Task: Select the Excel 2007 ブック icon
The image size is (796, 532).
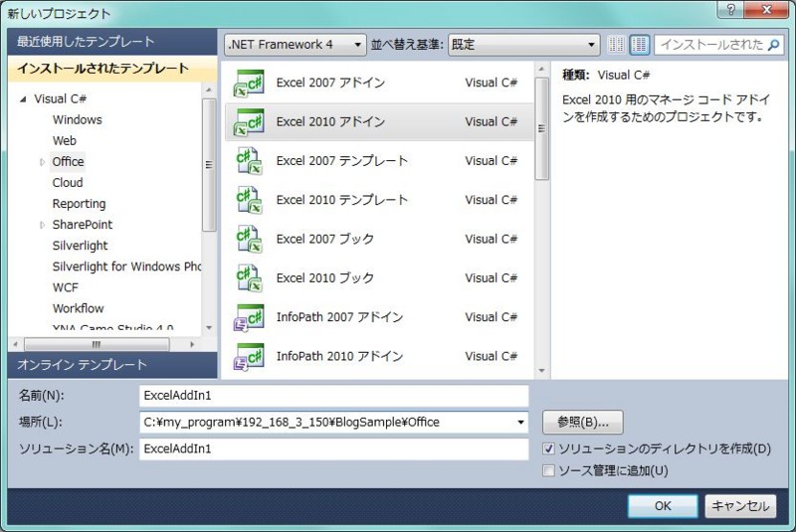Action: coord(249,239)
